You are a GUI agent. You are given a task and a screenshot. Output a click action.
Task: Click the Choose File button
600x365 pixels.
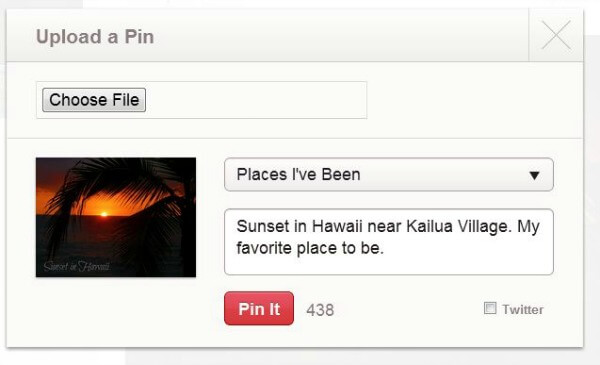(x=94, y=100)
